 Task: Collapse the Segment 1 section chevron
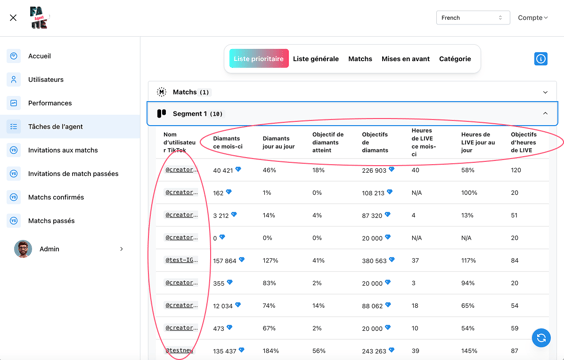pos(545,113)
